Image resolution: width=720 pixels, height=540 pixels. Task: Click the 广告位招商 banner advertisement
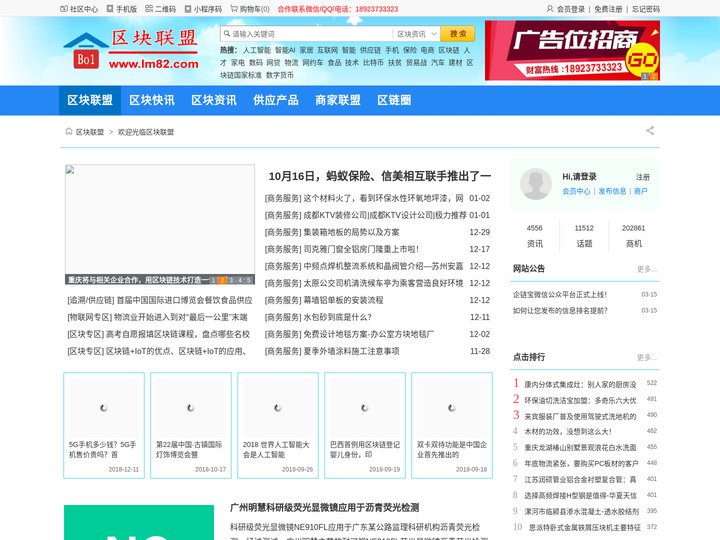coord(572,51)
